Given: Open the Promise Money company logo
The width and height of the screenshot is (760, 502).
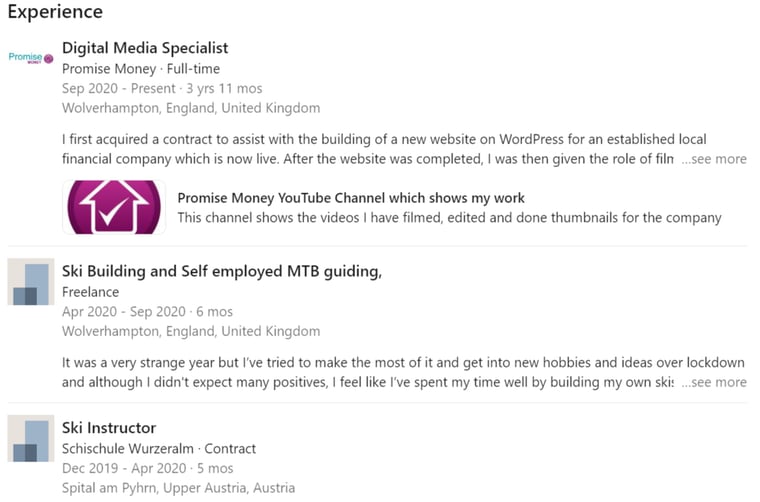Looking at the screenshot, I should coord(31,58).
